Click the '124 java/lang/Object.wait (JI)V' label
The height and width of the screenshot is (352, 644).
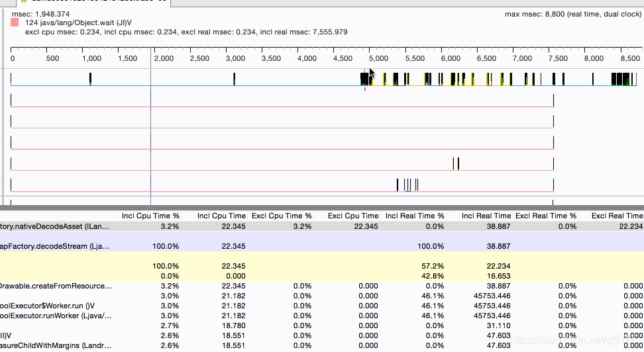(x=78, y=22)
